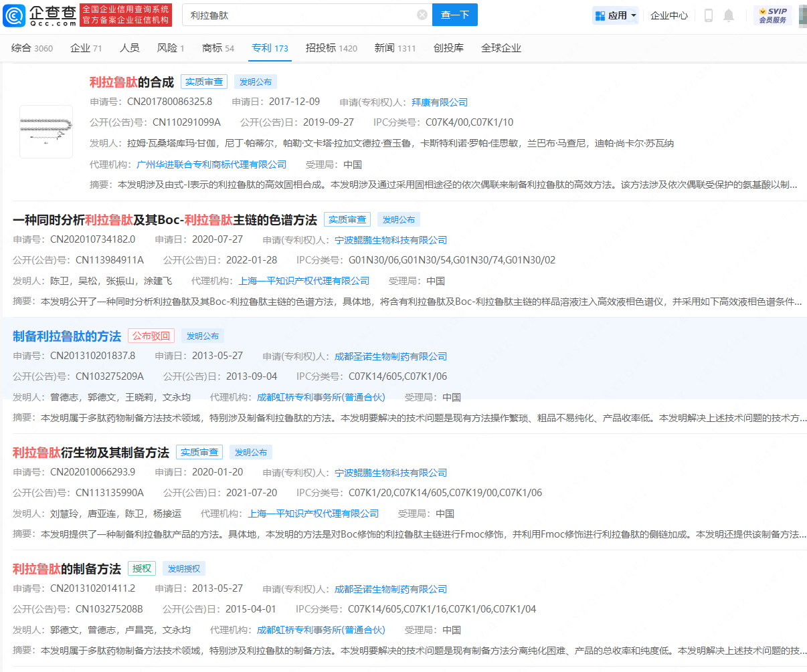Click 发明公布 tag beside 制备利拉鲁肽的方法
This screenshot has width=807, height=672.
tap(203, 336)
